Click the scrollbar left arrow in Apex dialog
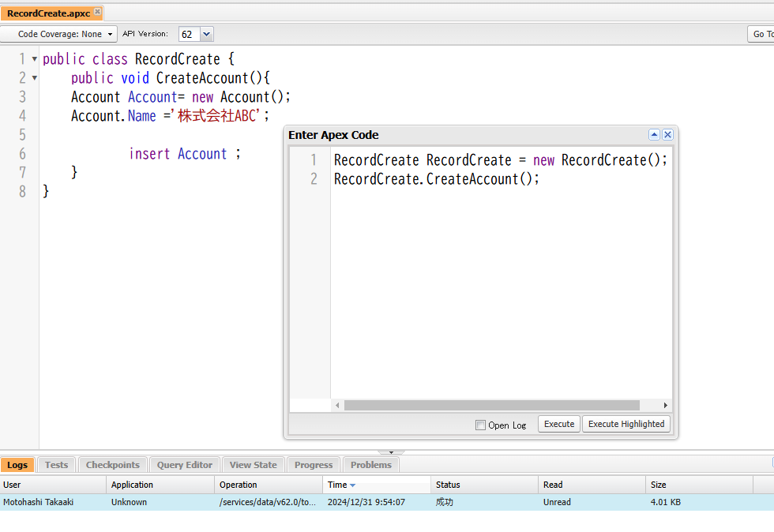The height and width of the screenshot is (532, 774). coord(337,405)
